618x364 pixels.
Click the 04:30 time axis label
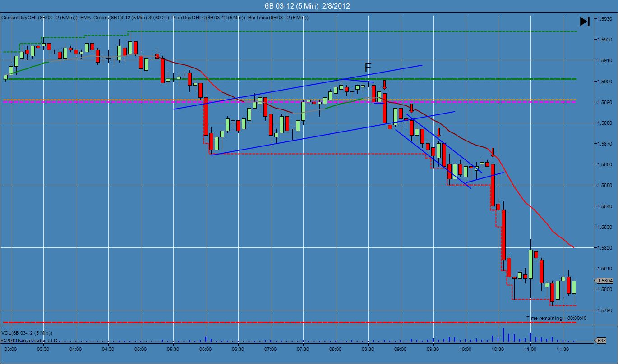(x=108, y=349)
